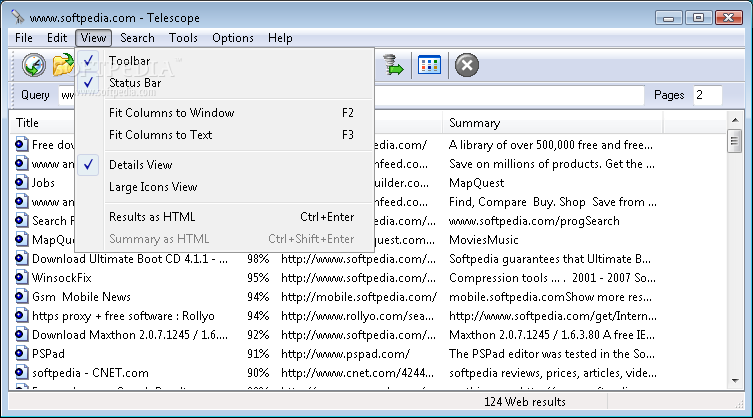
Task: Toggle the Status Bar menu option
Action: click(224, 83)
